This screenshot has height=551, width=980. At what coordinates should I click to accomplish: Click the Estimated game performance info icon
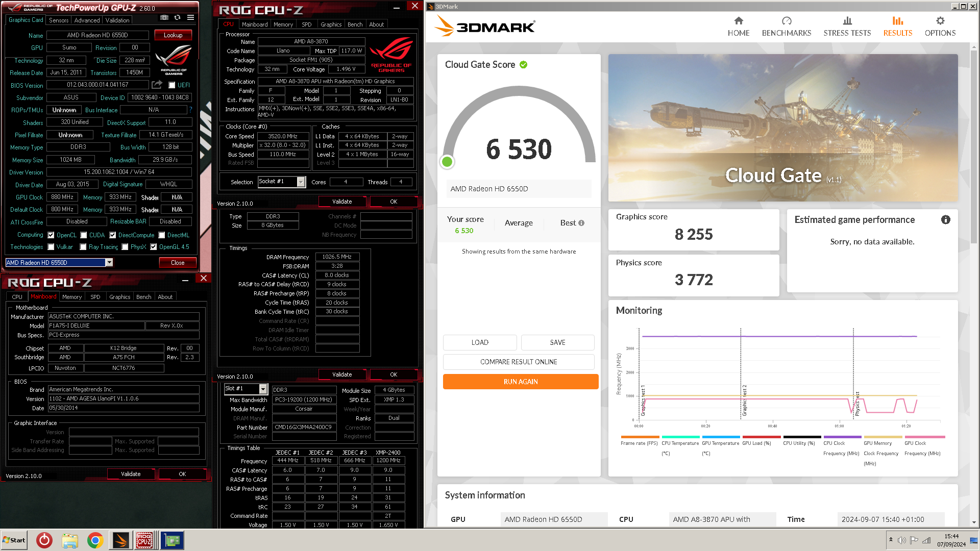(946, 220)
